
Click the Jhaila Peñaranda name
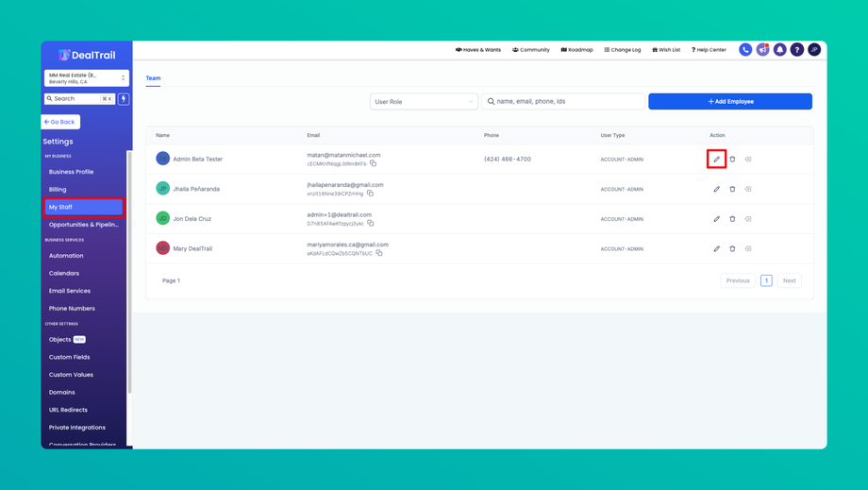[x=196, y=190]
